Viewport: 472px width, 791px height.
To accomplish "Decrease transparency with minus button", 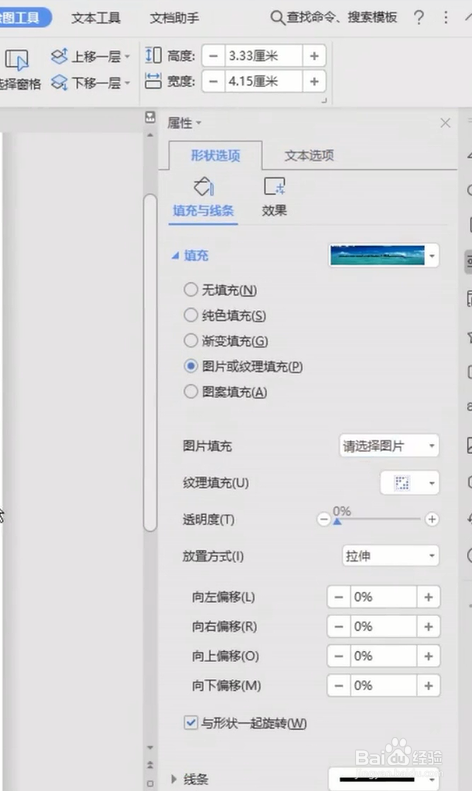I will [x=323, y=519].
